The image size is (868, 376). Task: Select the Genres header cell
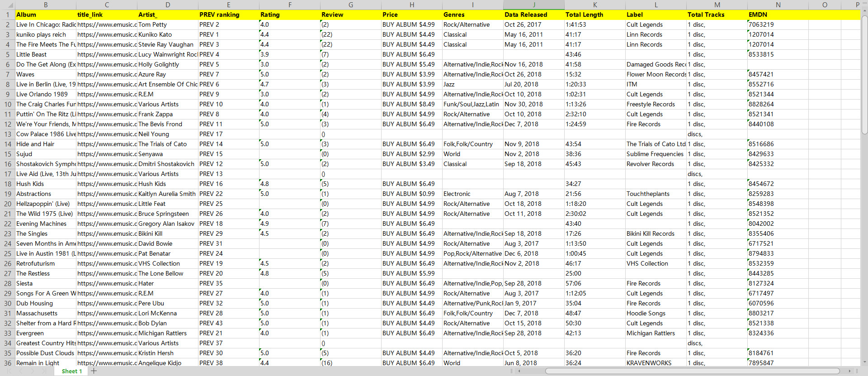click(x=473, y=14)
